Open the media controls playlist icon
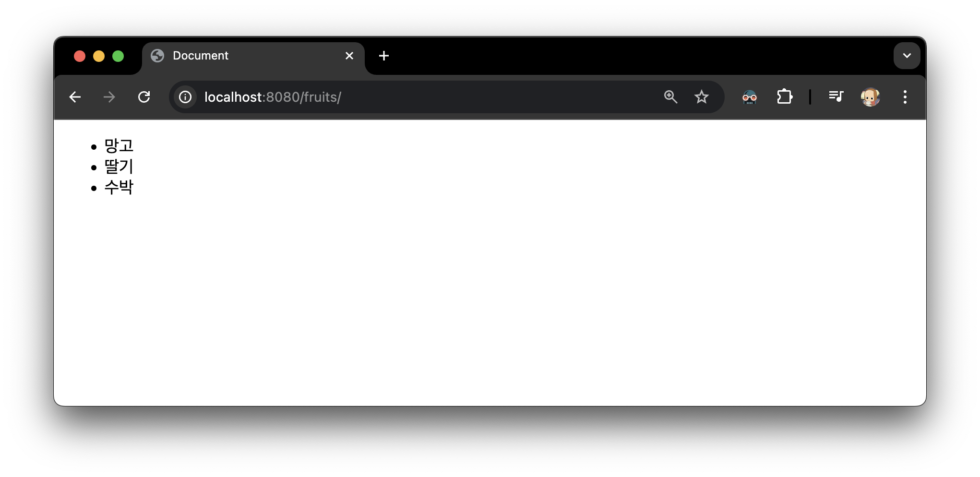This screenshot has width=980, height=477. coord(836,97)
